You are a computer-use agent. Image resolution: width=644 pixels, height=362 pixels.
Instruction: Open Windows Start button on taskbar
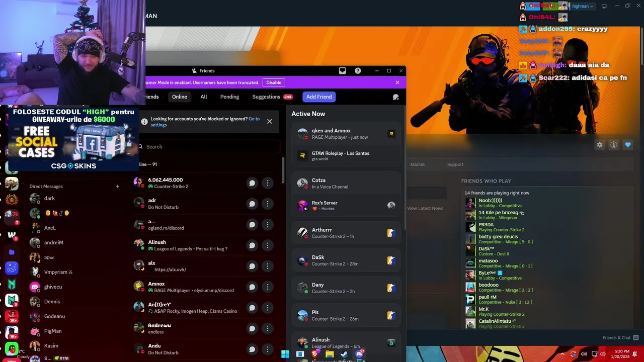point(285,354)
